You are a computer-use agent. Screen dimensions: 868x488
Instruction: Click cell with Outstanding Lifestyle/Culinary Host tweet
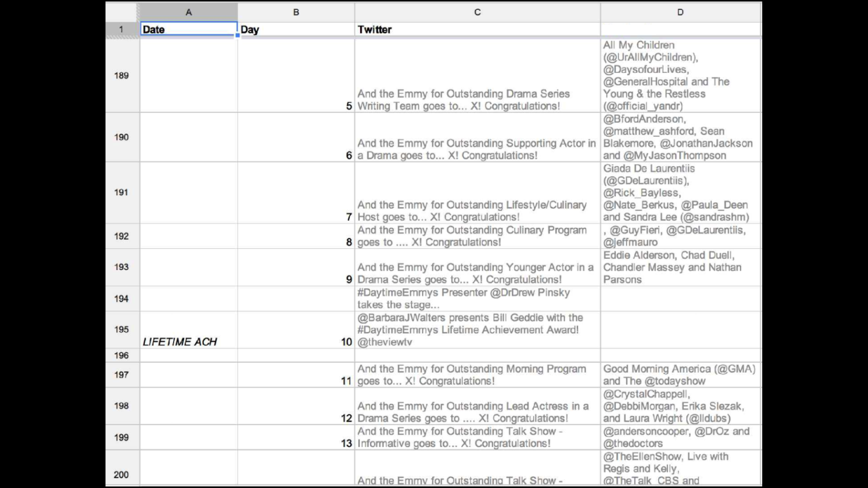[477, 192]
